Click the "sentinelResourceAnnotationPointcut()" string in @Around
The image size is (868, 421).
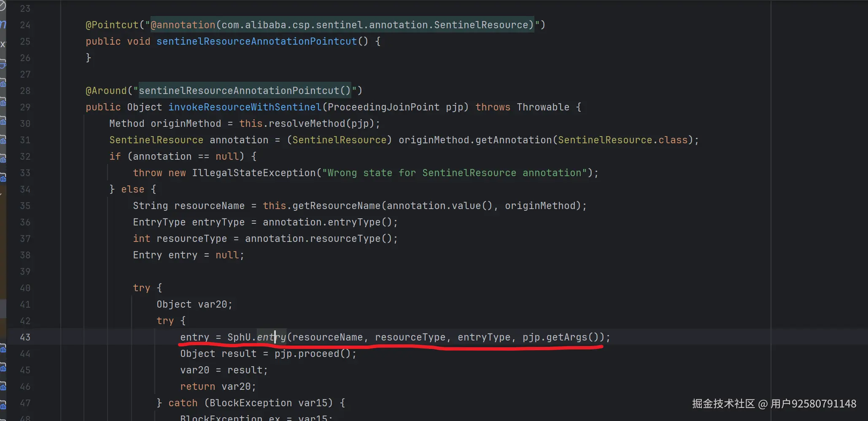point(245,91)
